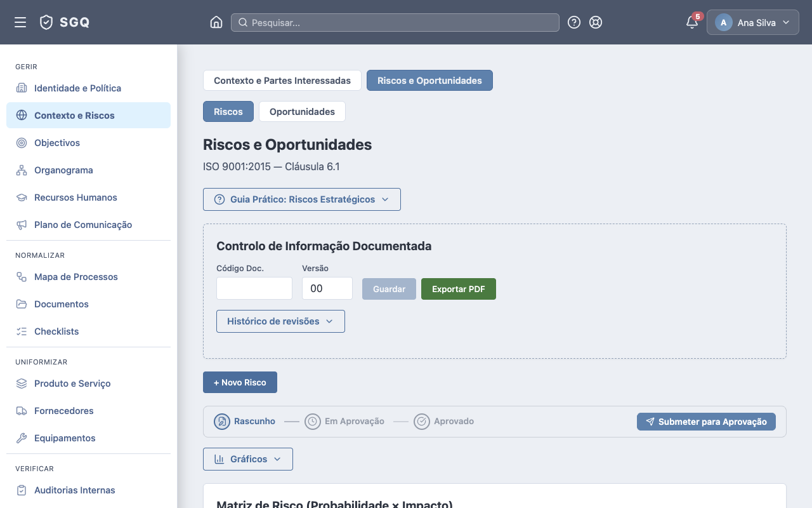Click Submeter para Aprovação button
The height and width of the screenshot is (508, 812).
coord(706,422)
